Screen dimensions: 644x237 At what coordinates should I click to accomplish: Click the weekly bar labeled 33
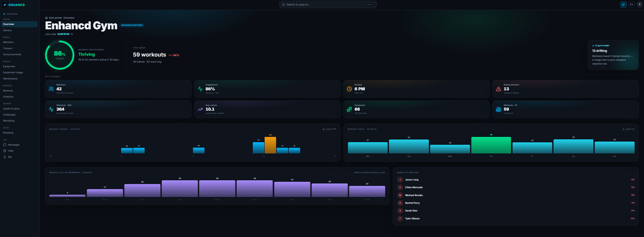[x=292, y=189]
